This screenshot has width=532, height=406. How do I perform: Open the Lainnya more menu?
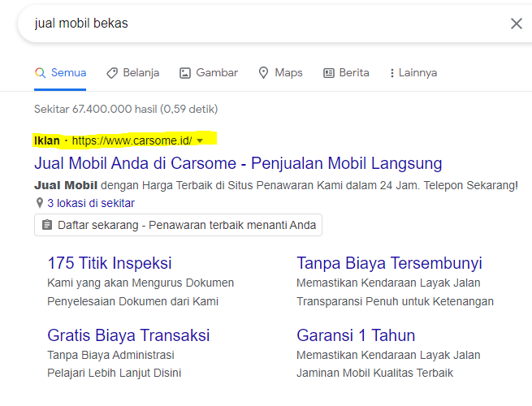pos(417,73)
